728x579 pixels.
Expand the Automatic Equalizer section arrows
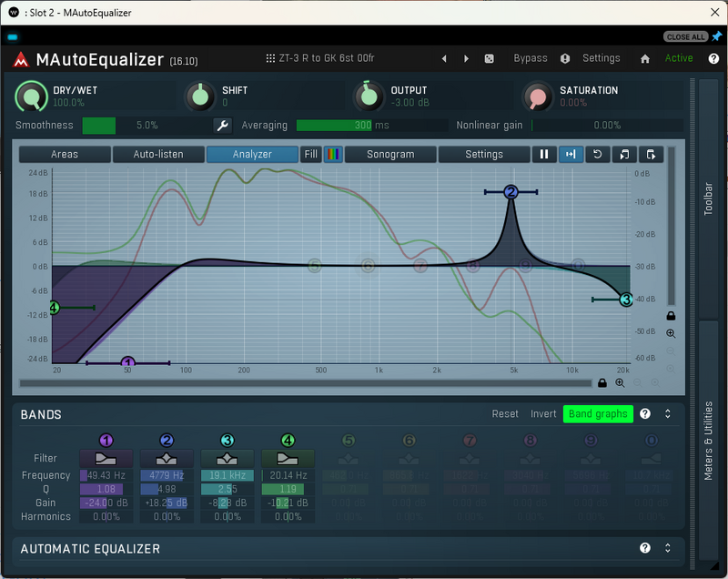pyautogui.click(x=668, y=548)
